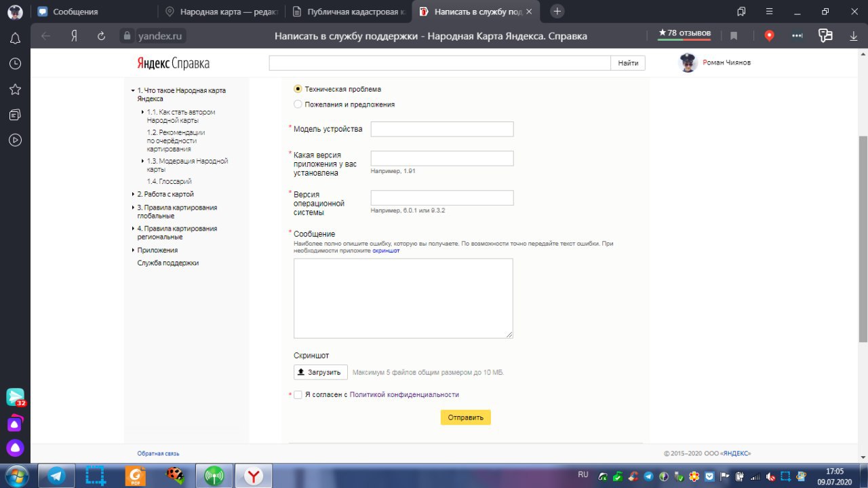This screenshot has height=488, width=868.
Task: Select 'Техническая проблема' radio button
Action: pyautogui.click(x=298, y=89)
